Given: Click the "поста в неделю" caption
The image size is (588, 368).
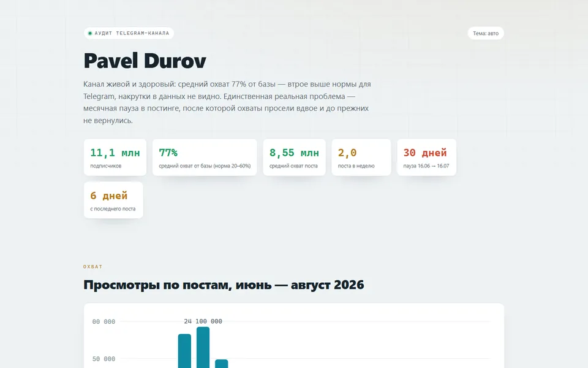Looking at the screenshot, I should coord(356,166).
